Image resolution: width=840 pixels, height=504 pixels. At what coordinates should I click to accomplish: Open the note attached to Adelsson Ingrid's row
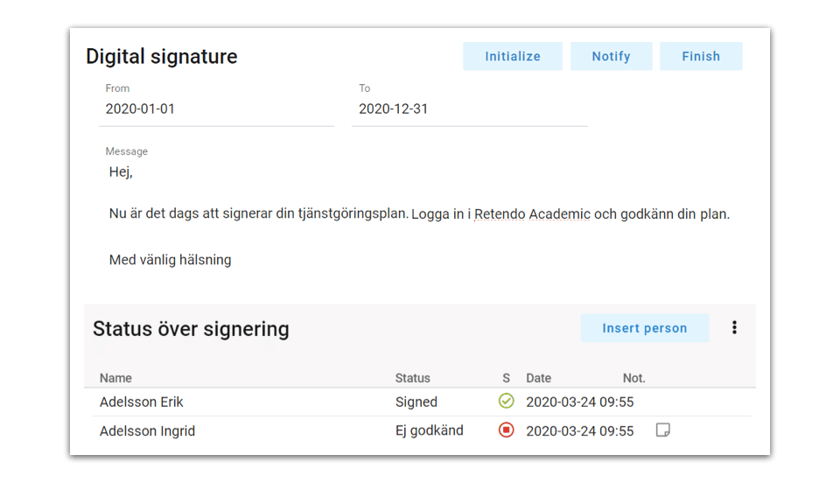(x=662, y=430)
